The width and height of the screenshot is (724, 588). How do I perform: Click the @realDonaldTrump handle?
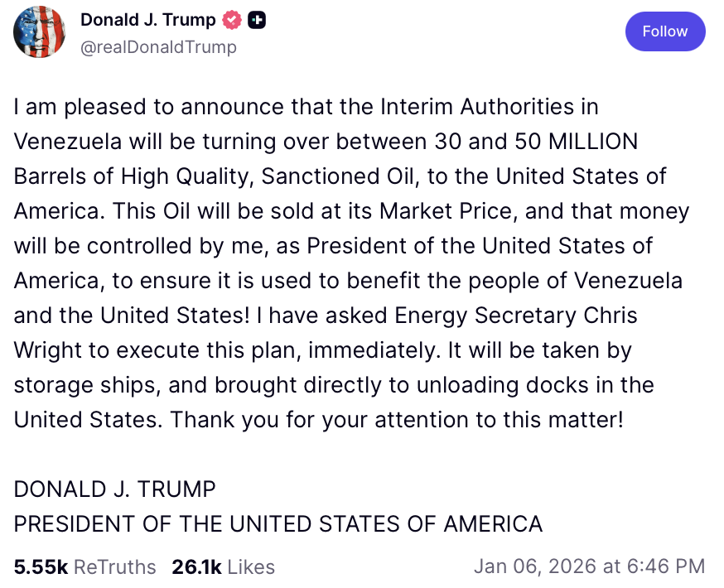pyautogui.click(x=158, y=47)
